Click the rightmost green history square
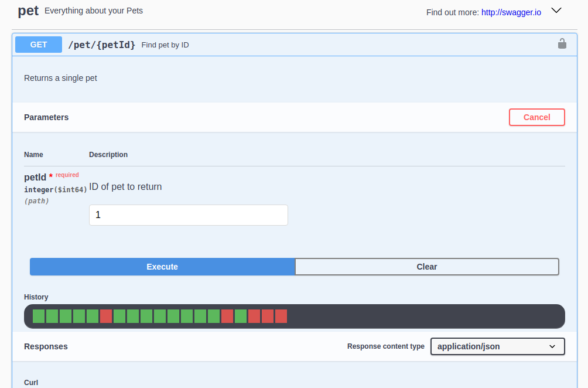Image resolution: width=588 pixels, height=388 pixels. [x=240, y=316]
